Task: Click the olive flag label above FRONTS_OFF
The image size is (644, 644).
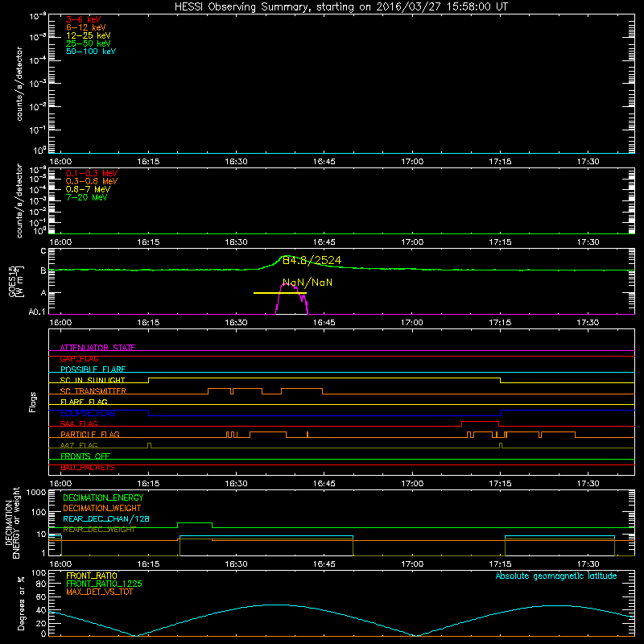Action: pyautogui.click(x=79, y=445)
